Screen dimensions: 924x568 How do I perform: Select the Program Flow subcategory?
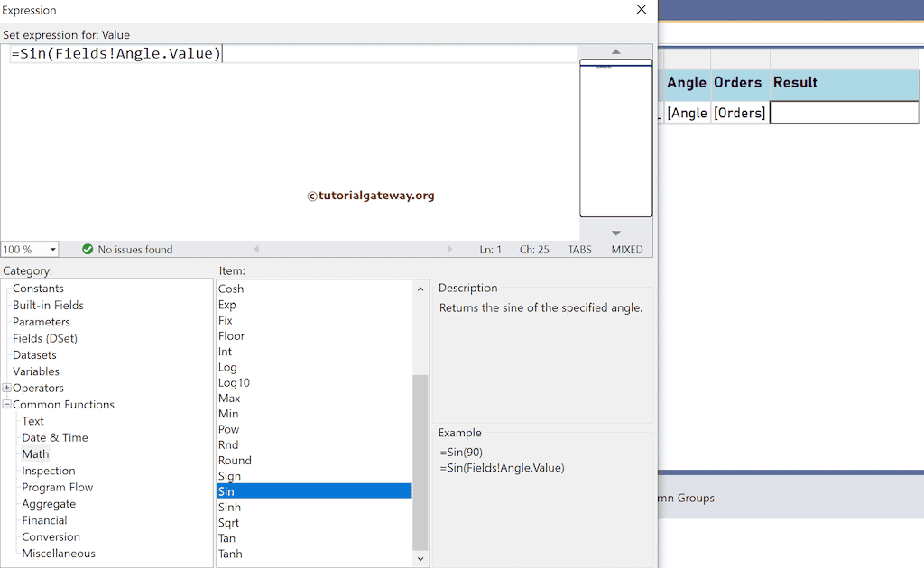(57, 488)
